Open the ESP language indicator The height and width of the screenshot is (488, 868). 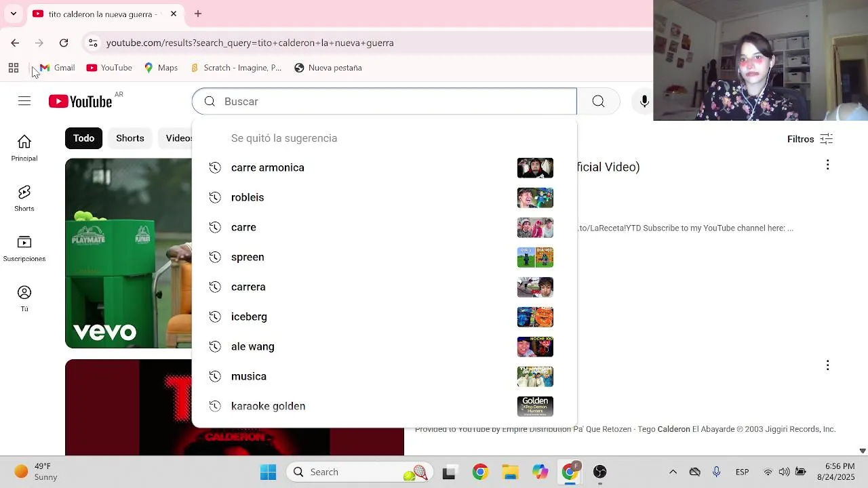(742, 472)
